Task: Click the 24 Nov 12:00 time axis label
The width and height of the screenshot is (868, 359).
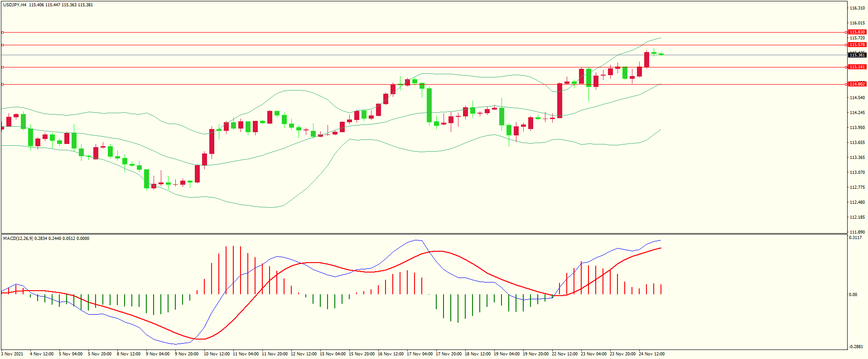Action: [651, 354]
